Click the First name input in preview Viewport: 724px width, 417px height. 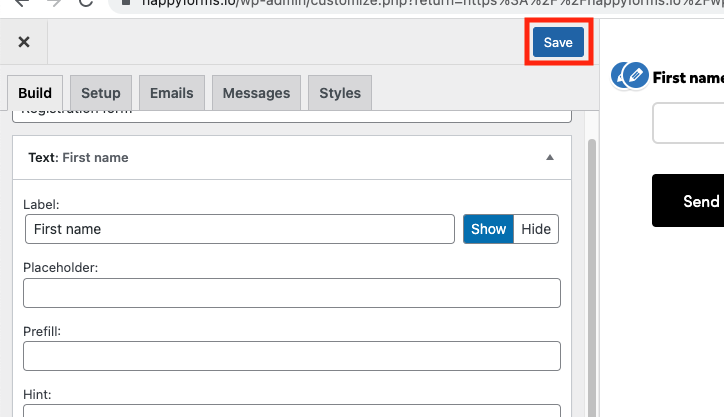point(688,123)
